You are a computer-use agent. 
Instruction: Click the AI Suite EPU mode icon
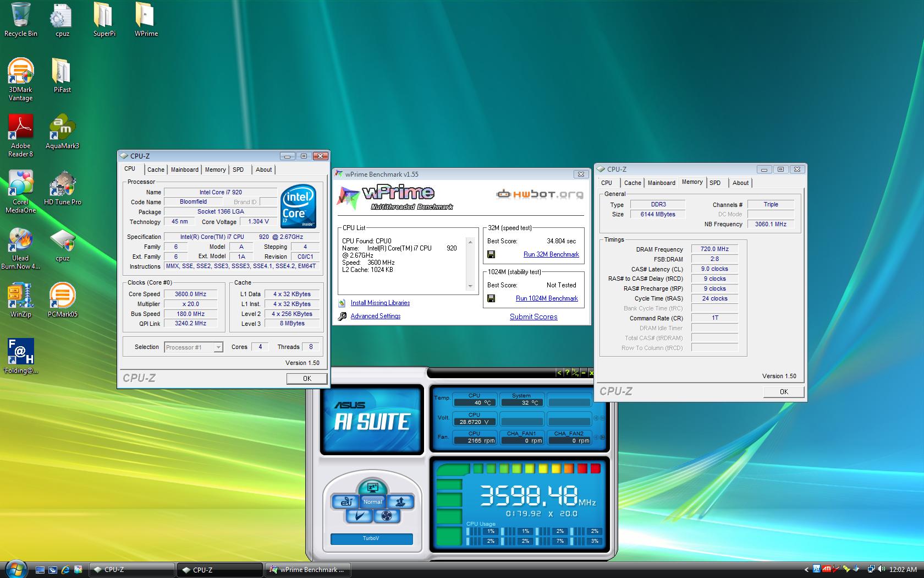[x=346, y=501]
